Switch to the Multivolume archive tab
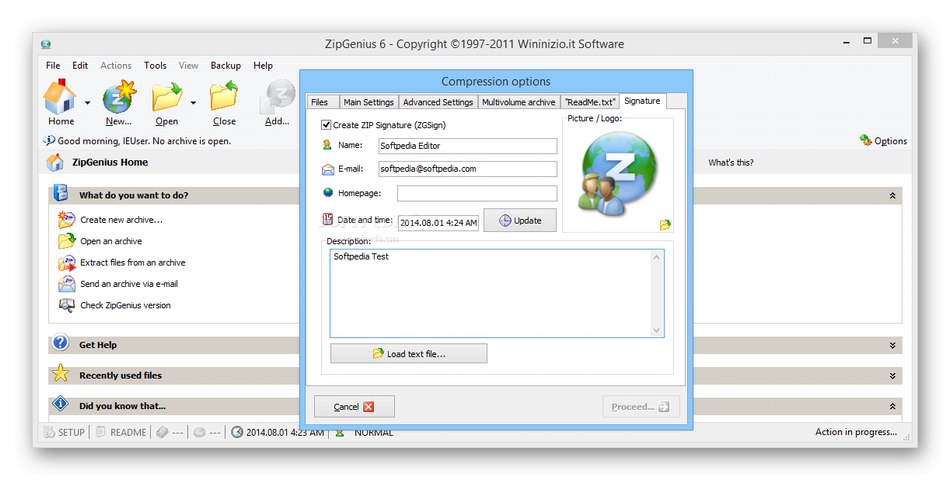The width and height of the screenshot is (950, 480). click(519, 102)
